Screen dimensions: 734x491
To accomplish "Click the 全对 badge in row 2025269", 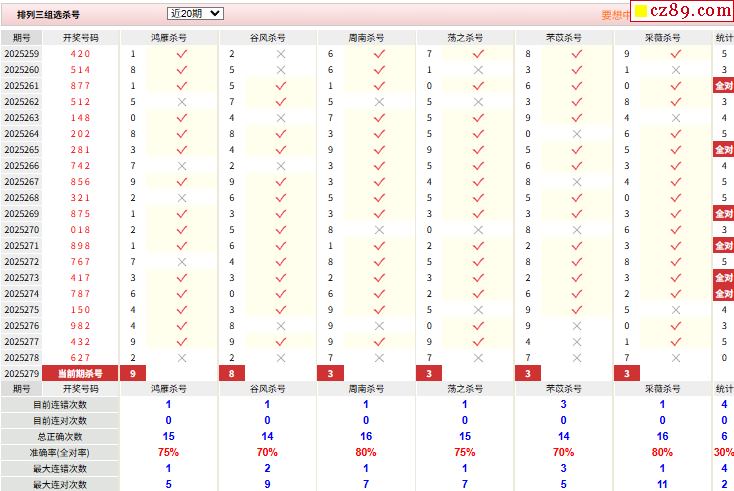I will 723,214.
